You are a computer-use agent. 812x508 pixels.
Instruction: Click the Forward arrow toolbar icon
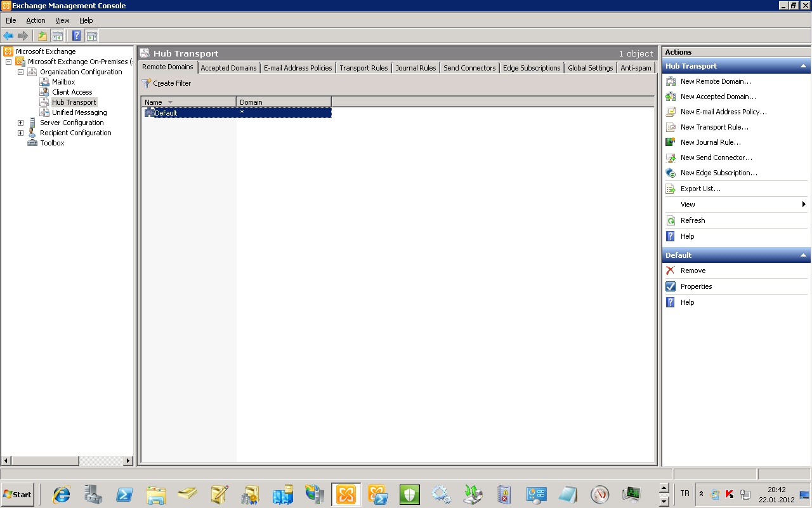pyautogui.click(x=23, y=36)
